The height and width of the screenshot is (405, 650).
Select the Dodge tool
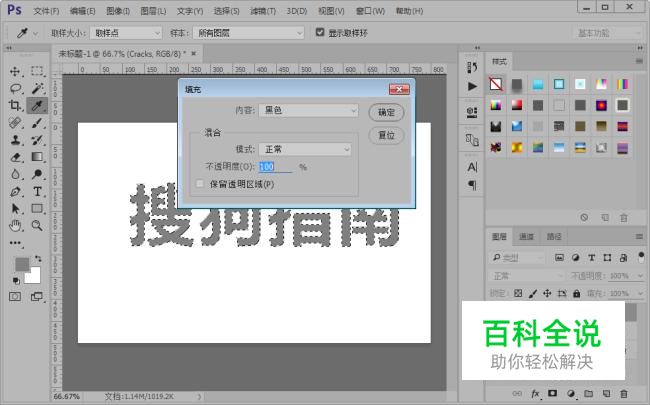(x=37, y=174)
